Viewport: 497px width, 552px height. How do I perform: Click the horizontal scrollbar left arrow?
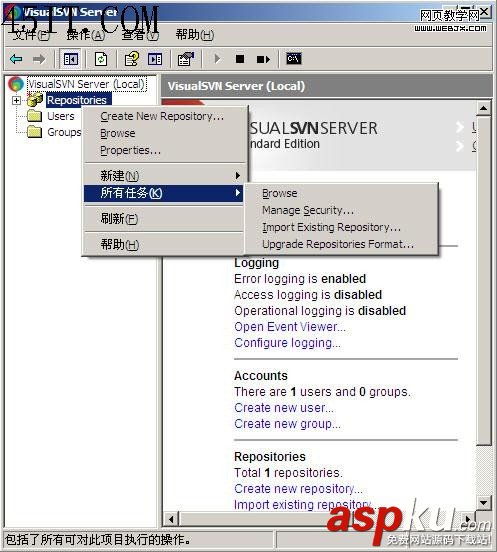[x=171, y=519]
